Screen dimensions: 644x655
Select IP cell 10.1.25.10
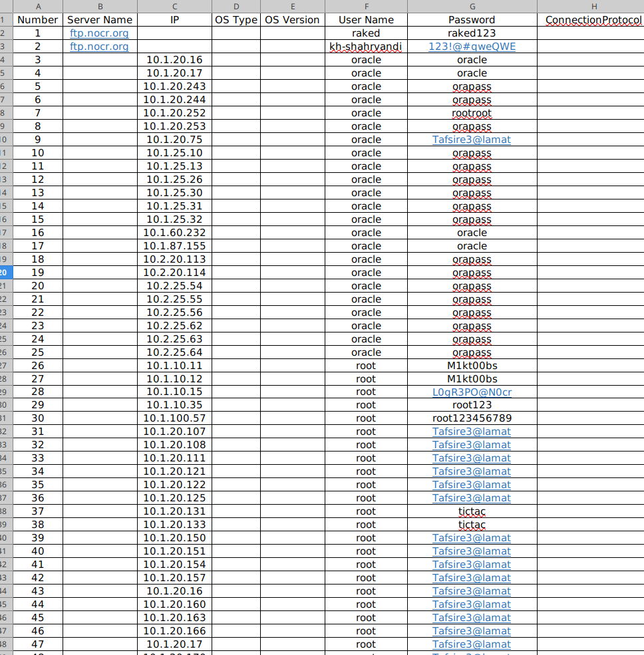[x=175, y=153]
